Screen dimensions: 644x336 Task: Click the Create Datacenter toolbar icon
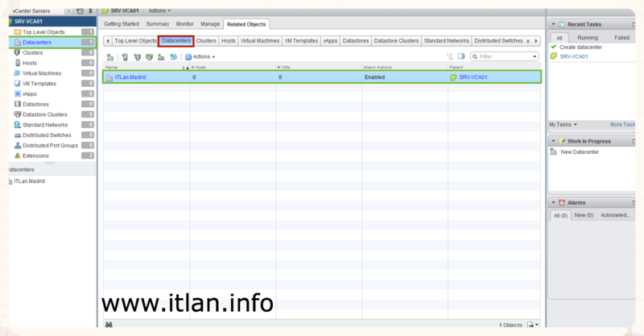[x=110, y=57]
